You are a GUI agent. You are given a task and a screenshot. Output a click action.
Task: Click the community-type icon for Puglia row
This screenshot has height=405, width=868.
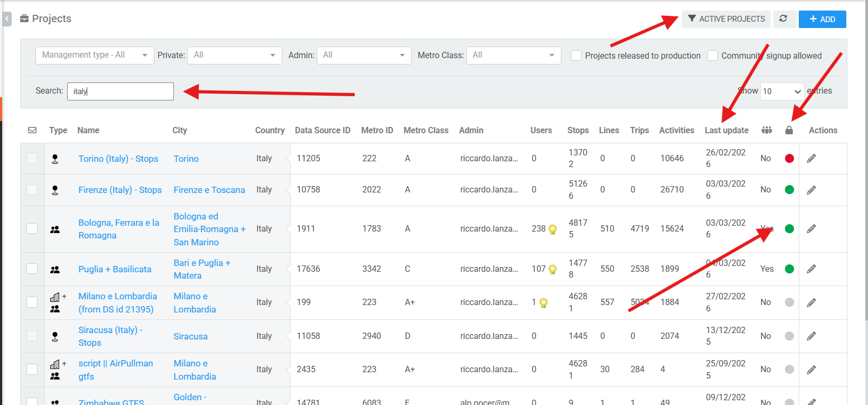(x=55, y=270)
